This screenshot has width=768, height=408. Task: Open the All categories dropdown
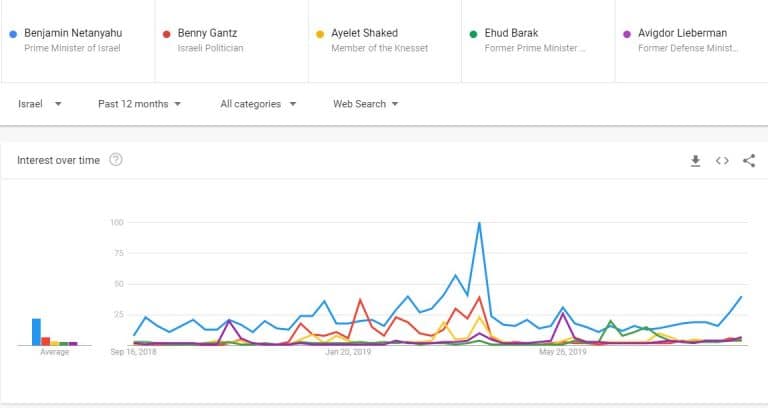pos(257,104)
